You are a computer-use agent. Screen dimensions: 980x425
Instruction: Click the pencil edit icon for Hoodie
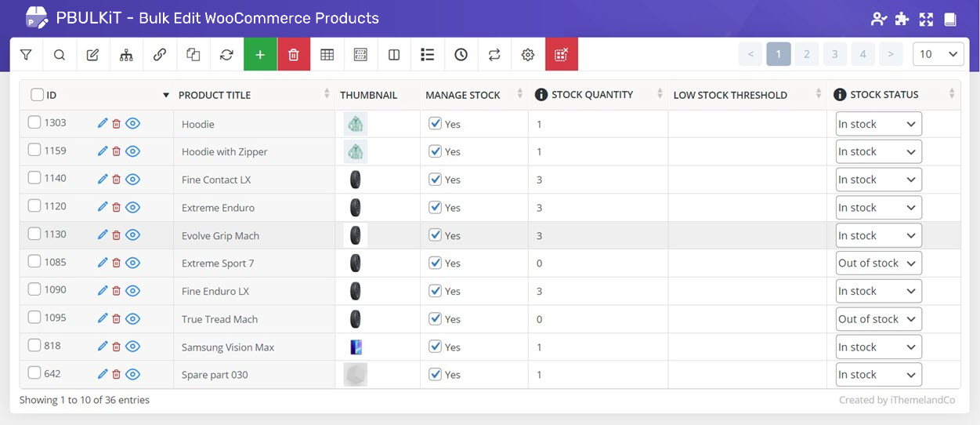tap(102, 123)
